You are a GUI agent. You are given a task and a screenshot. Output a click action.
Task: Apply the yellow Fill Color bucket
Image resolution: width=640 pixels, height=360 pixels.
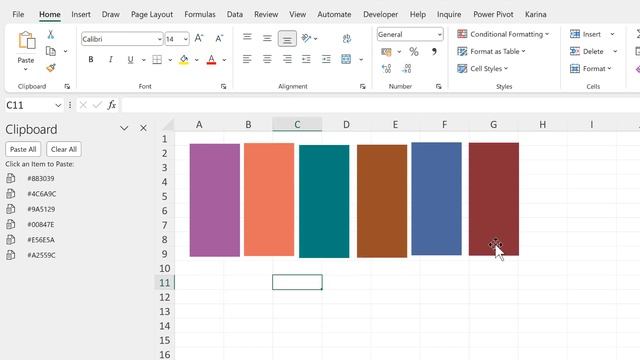184,60
